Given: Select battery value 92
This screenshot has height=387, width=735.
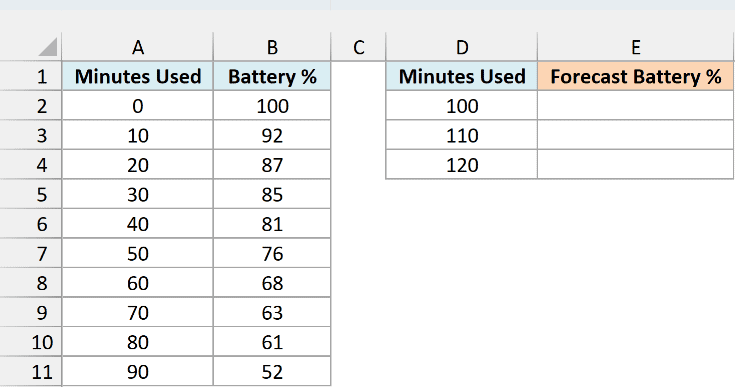Looking at the screenshot, I should pyautogui.click(x=272, y=135).
